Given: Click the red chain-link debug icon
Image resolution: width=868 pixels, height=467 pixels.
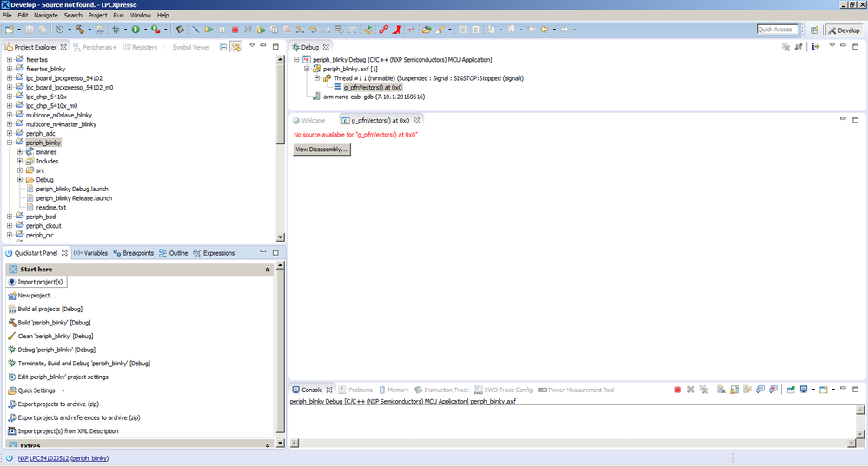Looking at the screenshot, I should point(382,30).
